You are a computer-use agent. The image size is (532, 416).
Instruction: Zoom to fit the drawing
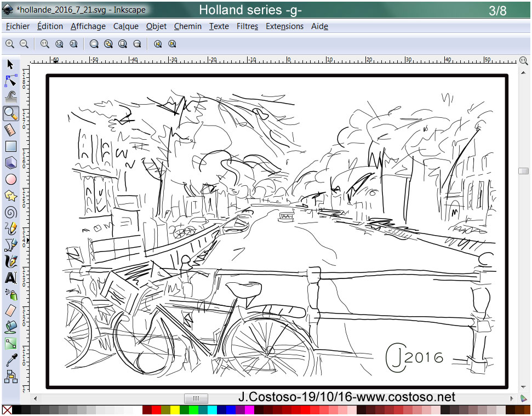click(108, 44)
